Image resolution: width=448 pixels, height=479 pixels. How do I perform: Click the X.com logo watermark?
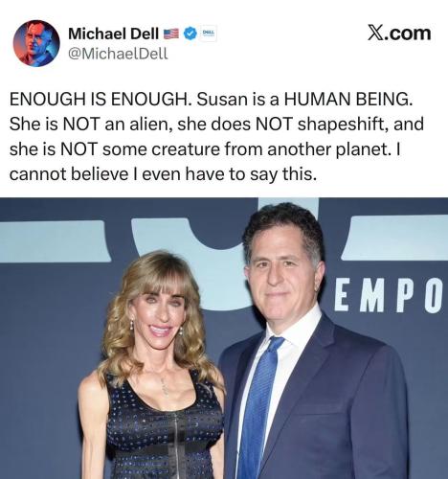(x=399, y=34)
